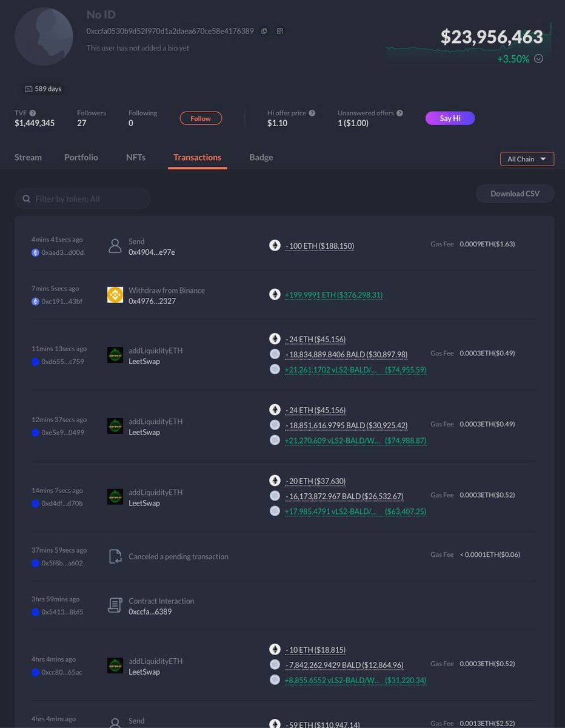
Task: Click BALD token icon beside -18,834,889.8406
Action: 275,354
